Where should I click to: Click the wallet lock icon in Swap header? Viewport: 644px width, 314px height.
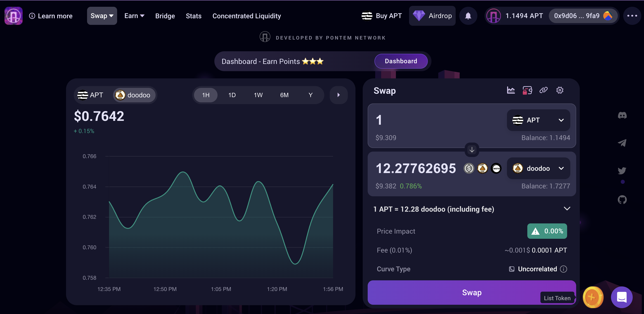[527, 90]
